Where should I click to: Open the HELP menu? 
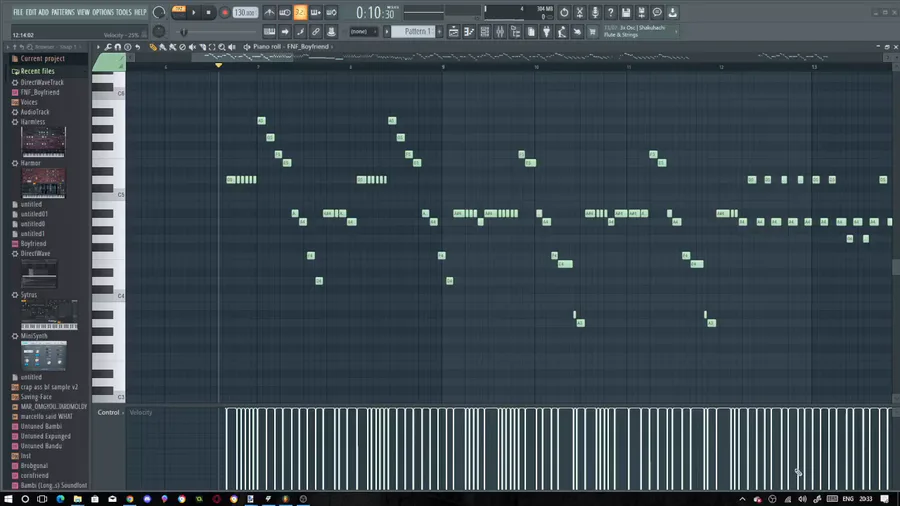click(x=140, y=12)
